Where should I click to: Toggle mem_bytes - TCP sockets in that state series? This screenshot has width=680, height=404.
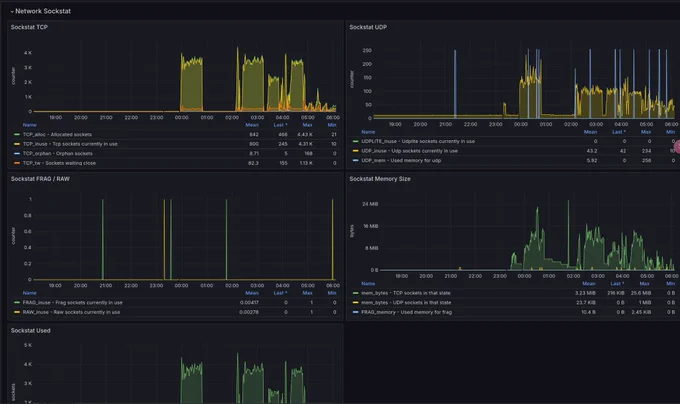(406, 293)
